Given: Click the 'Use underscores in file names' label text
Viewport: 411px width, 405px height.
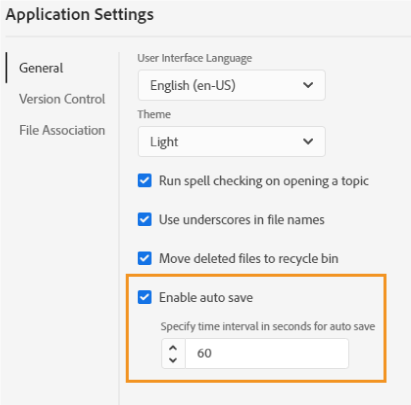Looking at the screenshot, I should pos(242,220).
